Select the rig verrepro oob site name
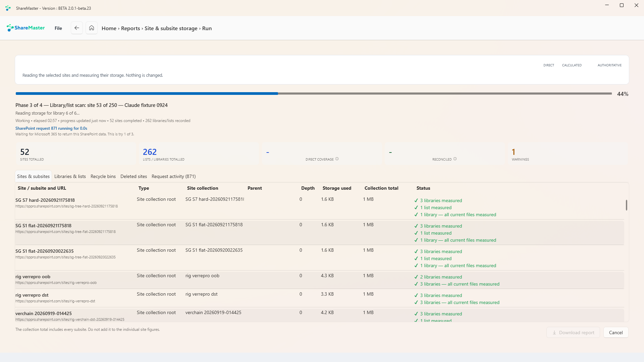The image size is (644, 362). tap(33, 277)
